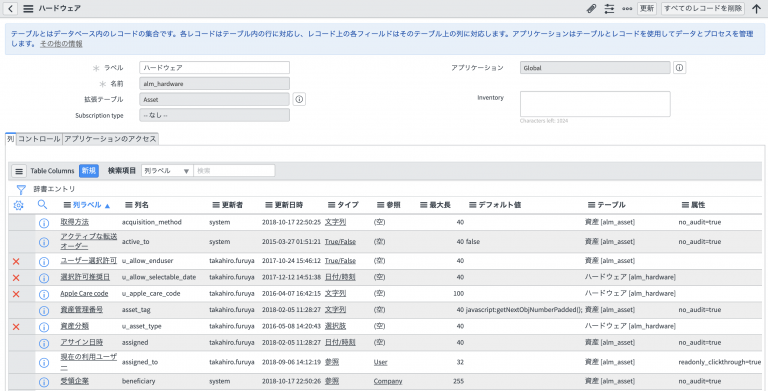Open the 列ラベル search field dropdown

(167, 171)
